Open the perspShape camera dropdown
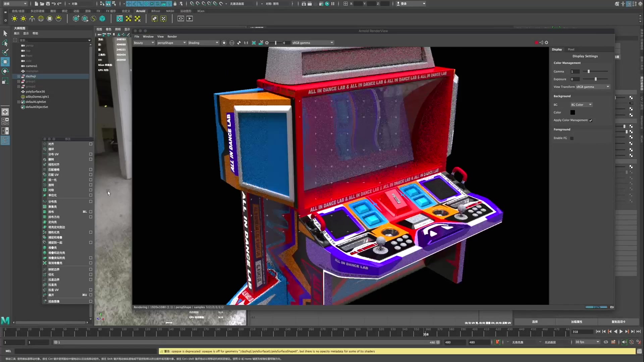 pos(171,43)
